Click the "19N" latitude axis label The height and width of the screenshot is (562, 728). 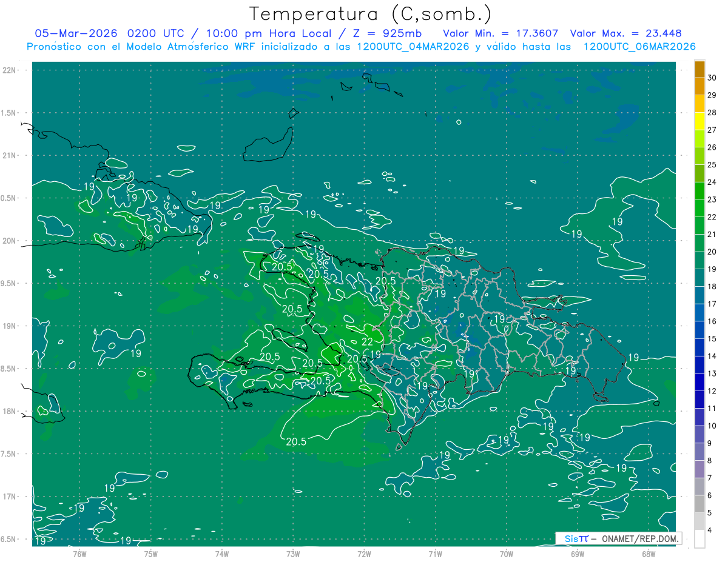pyautogui.click(x=10, y=326)
